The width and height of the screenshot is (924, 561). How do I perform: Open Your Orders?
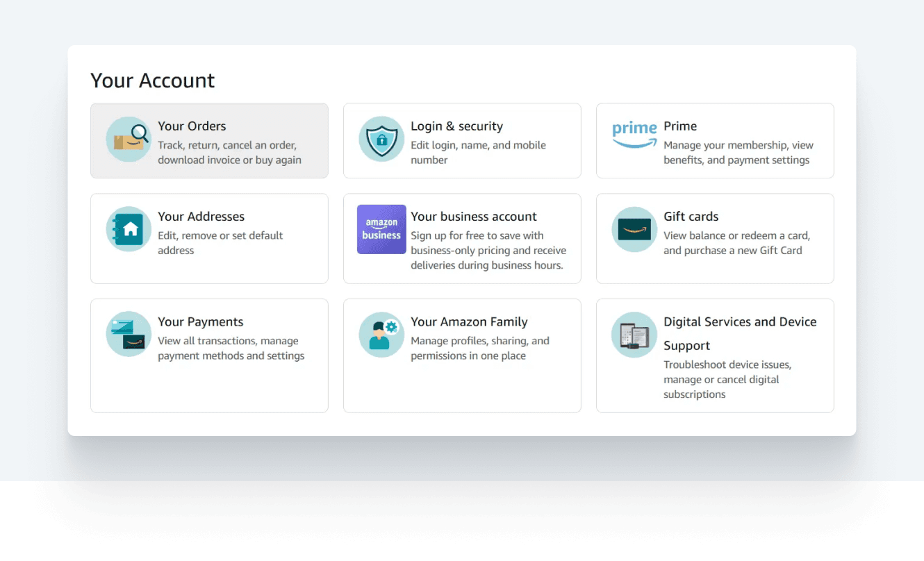192,126
